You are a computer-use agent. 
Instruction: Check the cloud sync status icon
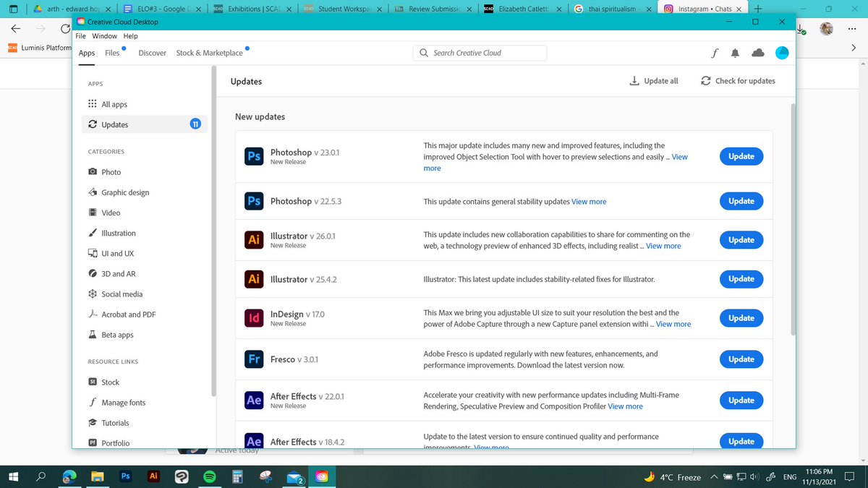(x=758, y=53)
